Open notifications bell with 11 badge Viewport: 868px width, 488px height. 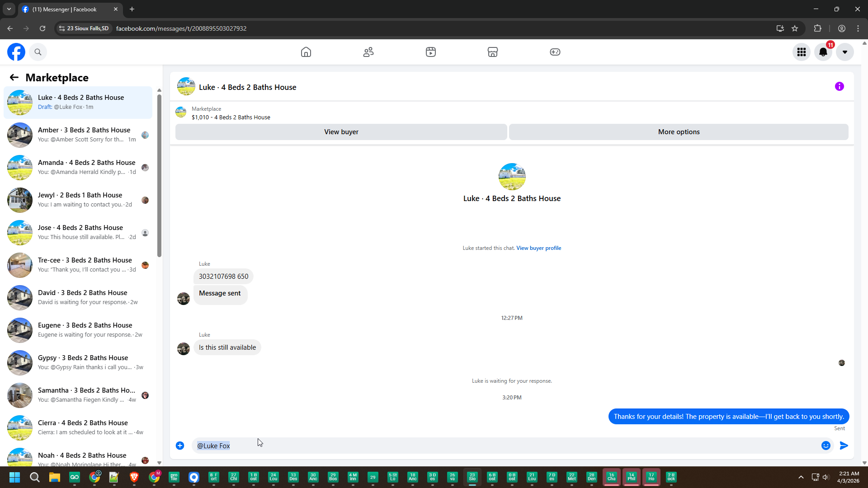click(823, 52)
